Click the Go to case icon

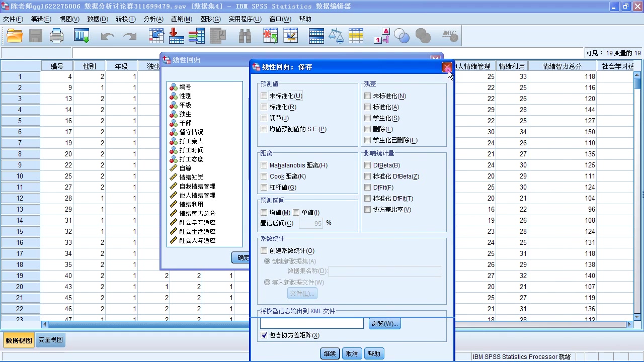pyautogui.click(x=156, y=36)
